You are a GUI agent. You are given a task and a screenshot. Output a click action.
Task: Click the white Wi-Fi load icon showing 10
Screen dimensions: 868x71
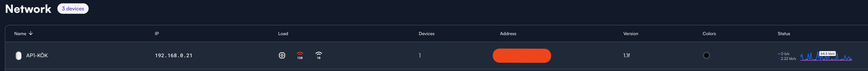[319, 55]
